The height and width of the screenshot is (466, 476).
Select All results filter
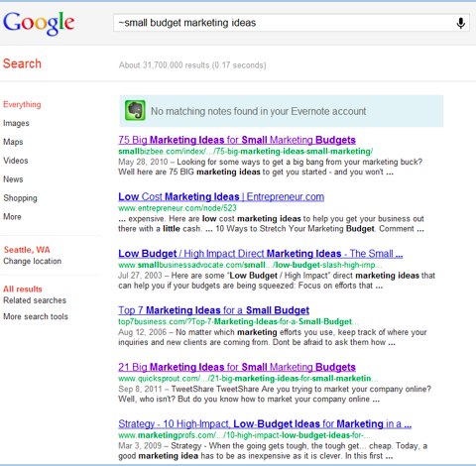tap(23, 289)
